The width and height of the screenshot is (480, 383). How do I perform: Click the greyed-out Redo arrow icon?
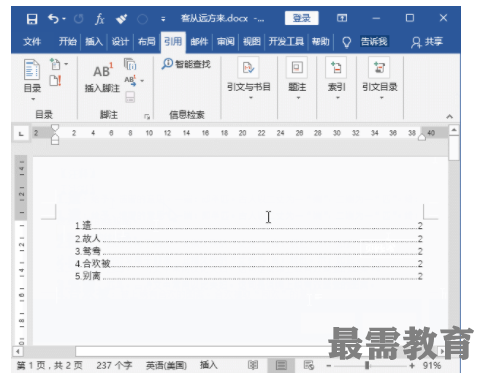click(x=78, y=19)
